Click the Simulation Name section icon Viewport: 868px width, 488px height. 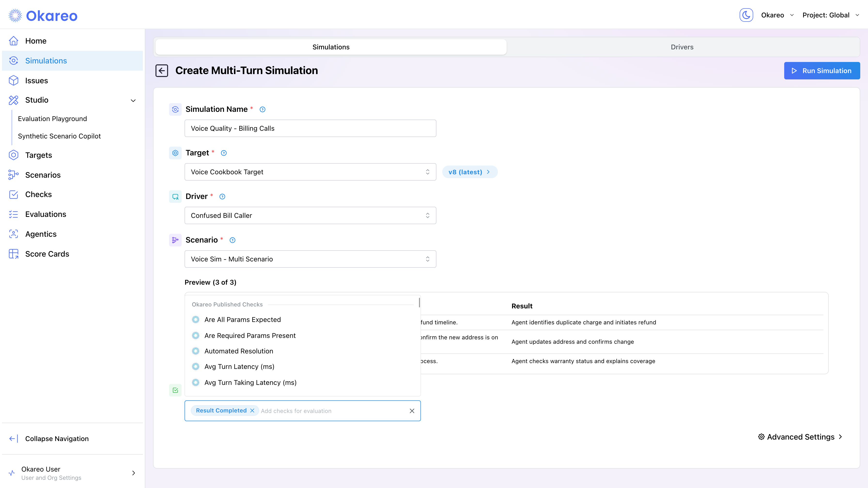pos(175,109)
